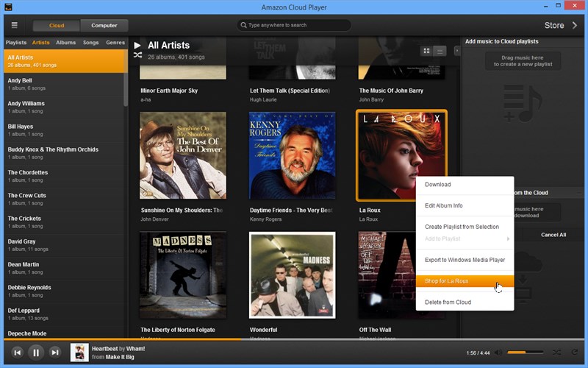This screenshot has width=588, height=368.
Task: Adjust the volume slider
Action: (525, 353)
